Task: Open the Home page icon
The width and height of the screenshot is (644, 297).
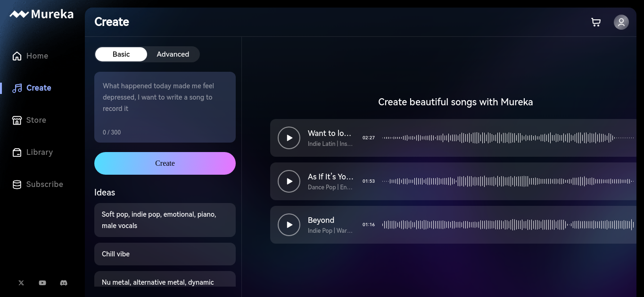Action: pyautogui.click(x=17, y=56)
